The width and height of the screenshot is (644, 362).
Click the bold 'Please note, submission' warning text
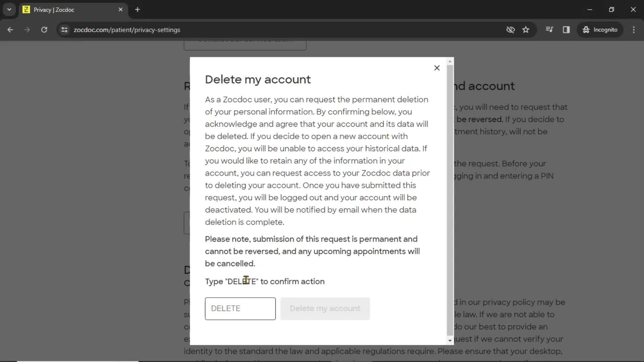click(x=312, y=251)
